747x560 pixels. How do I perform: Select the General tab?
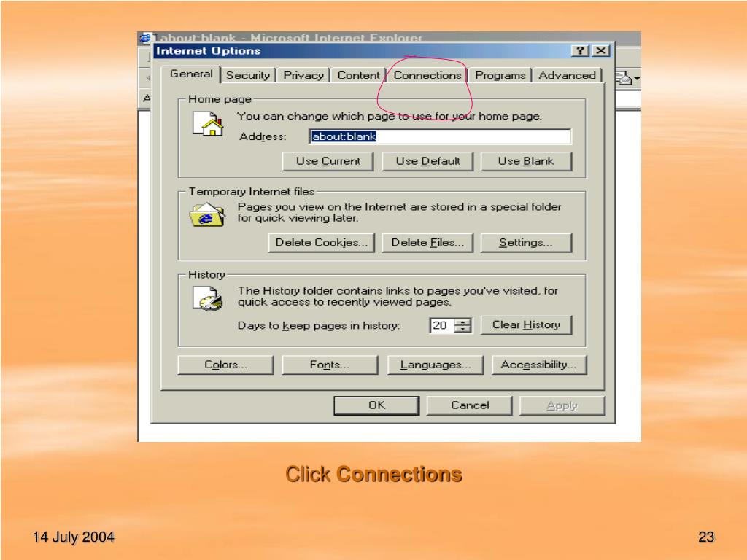[x=191, y=74]
